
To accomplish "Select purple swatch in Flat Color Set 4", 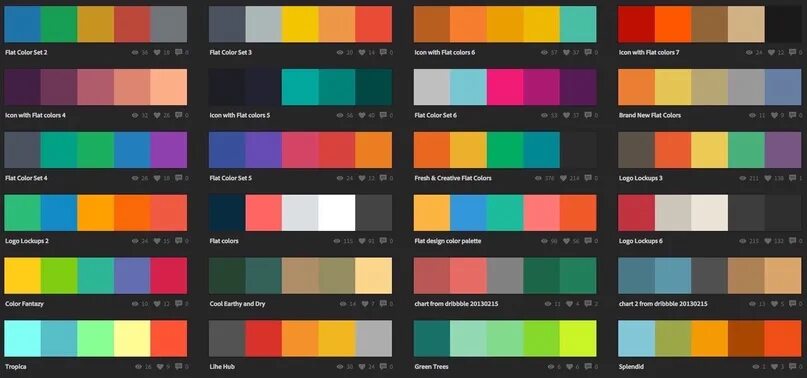I will pos(169,150).
